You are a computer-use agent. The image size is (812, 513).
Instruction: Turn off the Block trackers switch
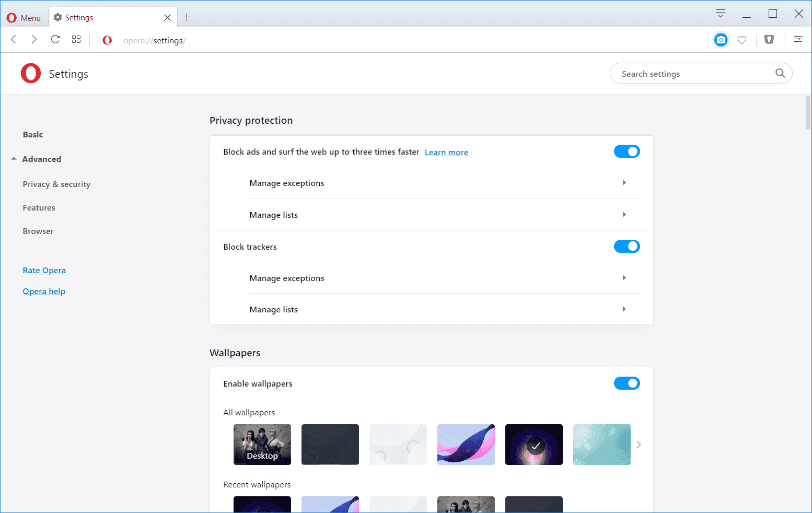coord(627,247)
